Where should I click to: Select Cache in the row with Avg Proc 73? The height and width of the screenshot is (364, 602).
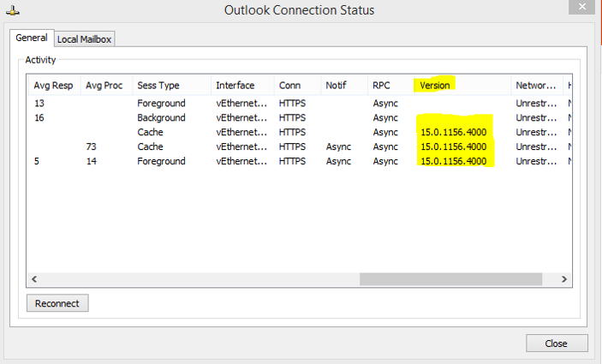point(150,146)
